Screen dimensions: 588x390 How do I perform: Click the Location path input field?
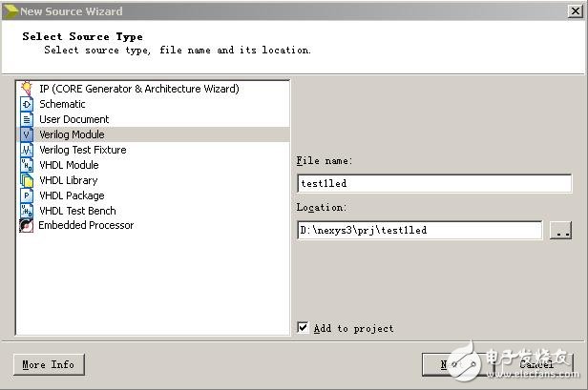click(419, 231)
